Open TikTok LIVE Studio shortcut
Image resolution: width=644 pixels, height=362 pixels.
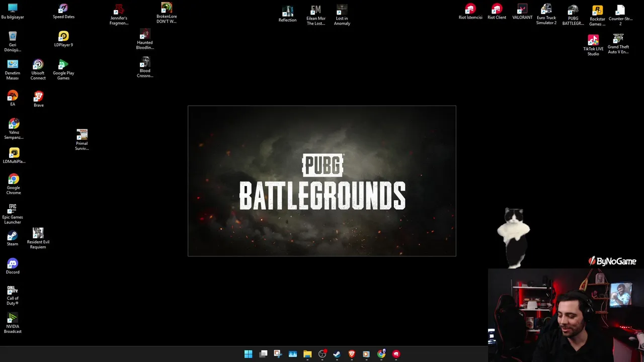[x=593, y=45]
